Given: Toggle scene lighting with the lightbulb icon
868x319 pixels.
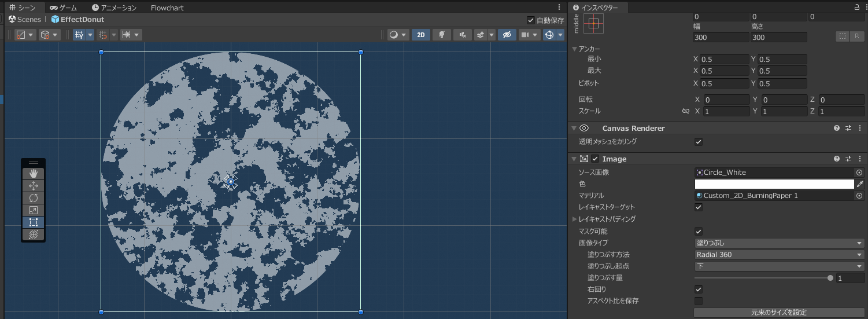Looking at the screenshot, I should point(442,35).
